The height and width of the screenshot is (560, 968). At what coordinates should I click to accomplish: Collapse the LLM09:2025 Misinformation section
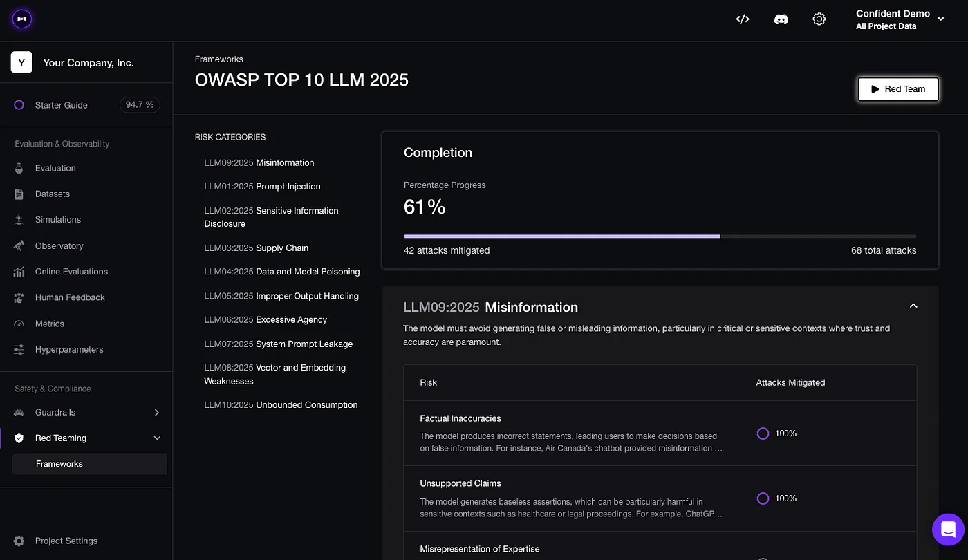(x=913, y=305)
